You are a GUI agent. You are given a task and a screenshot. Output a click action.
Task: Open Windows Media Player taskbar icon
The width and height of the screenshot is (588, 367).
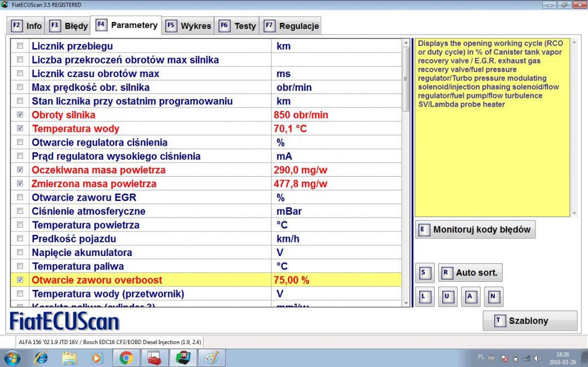coord(97,358)
